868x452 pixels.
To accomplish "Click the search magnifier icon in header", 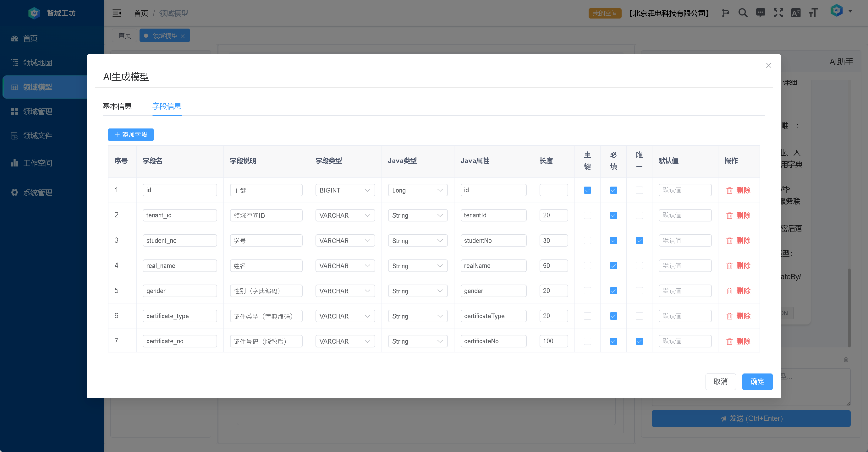I will 743,13.
